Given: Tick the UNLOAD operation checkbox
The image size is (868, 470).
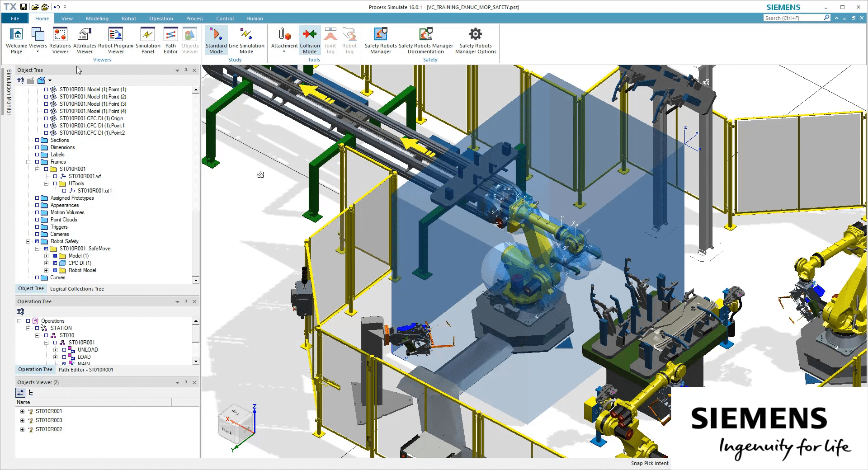Looking at the screenshot, I should (x=63, y=349).
